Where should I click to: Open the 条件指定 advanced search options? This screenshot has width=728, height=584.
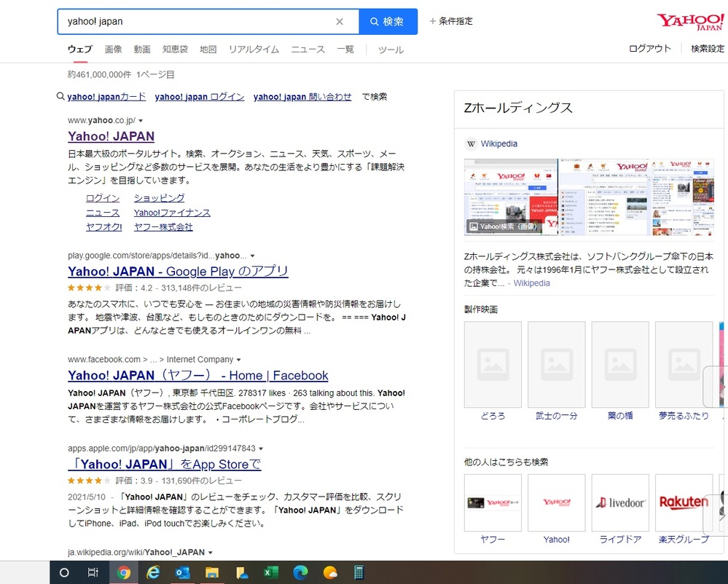[451, 21]
